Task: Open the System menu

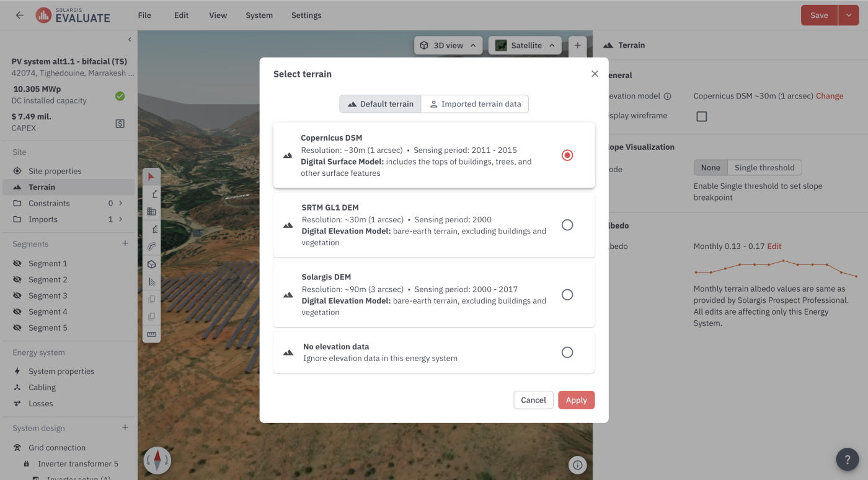Action: 259,15
